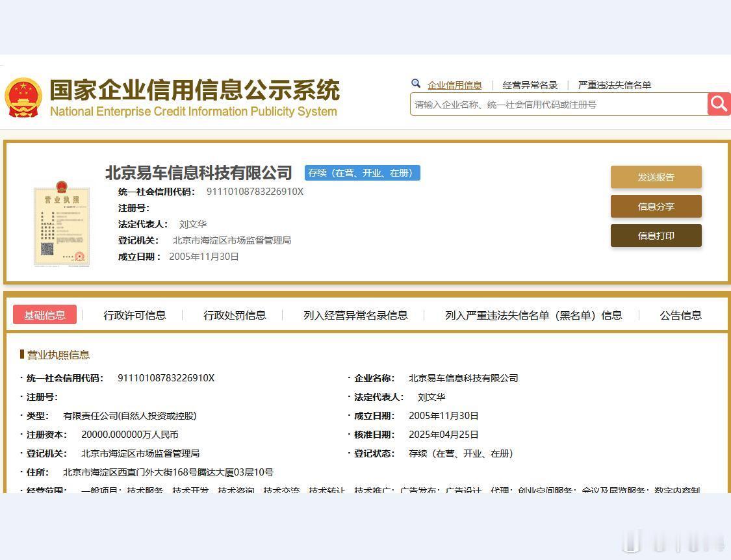Switch to the 基础信息 tab

(x=45, y=315)
